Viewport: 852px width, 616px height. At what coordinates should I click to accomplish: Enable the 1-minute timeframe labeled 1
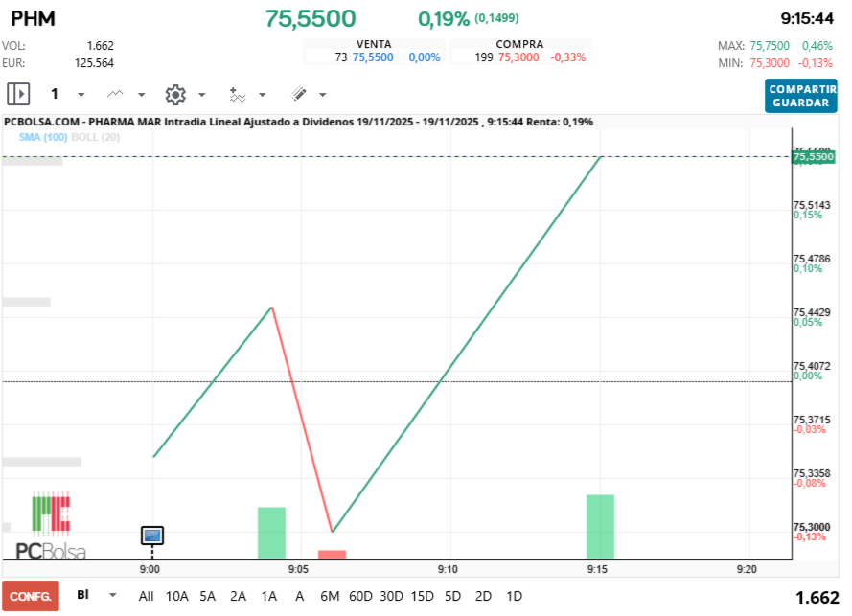[55, 94]
